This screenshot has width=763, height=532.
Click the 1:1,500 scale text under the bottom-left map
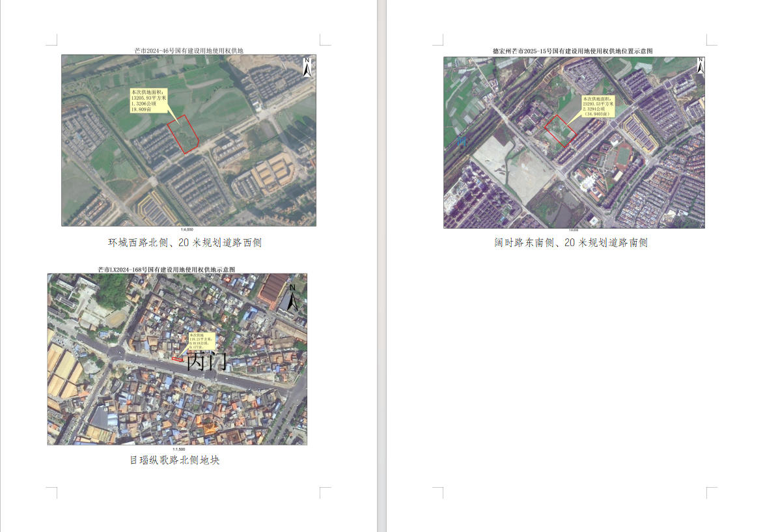point(178,449)
